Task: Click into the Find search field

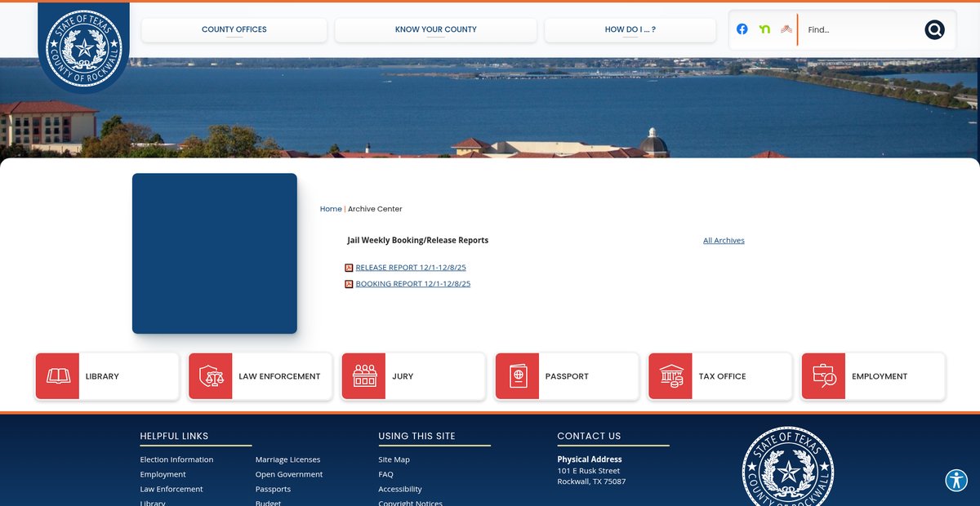Action: click(x=862, y=30)
